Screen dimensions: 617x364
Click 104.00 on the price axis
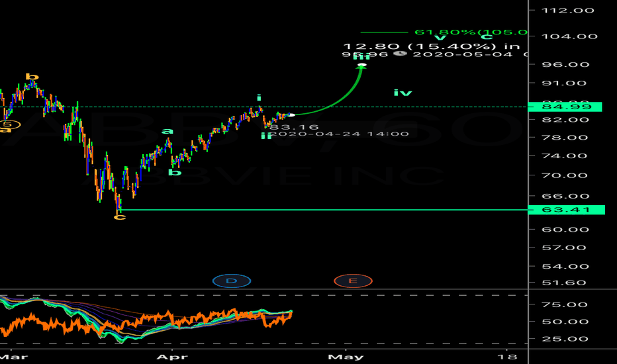569,36
